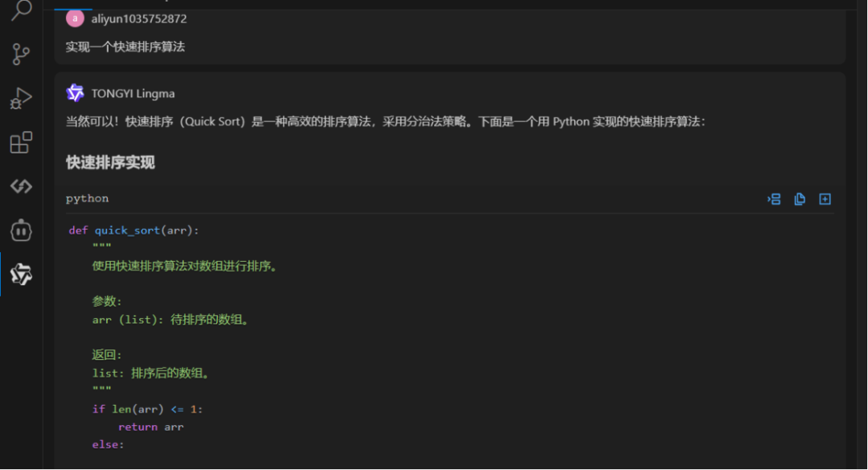Open the Source Control view
Viewport: 868px width, 470px height.
point(21,55)
